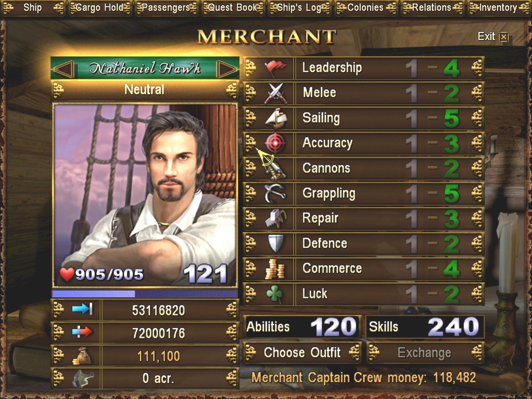Click the hammer Repair skill icon
This screenshot has width=532, height=399.
click(276, 219)
